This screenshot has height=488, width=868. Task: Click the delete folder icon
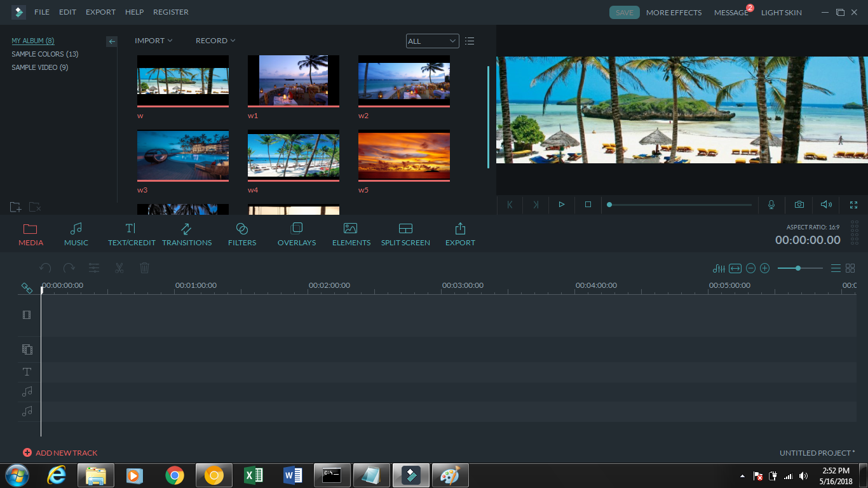[x=36, y=207]
